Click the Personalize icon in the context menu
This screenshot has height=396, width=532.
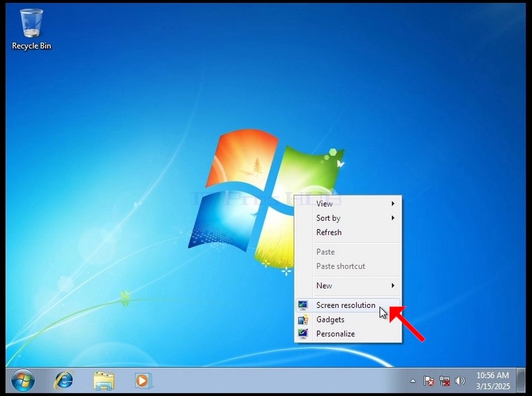[303, 334]
